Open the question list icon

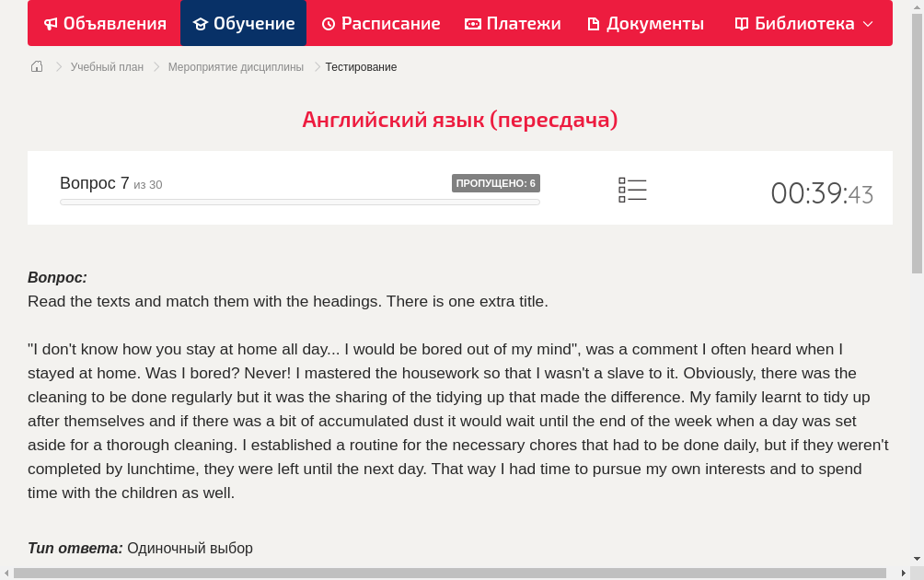pyautogui.click(x=632, y=191)
